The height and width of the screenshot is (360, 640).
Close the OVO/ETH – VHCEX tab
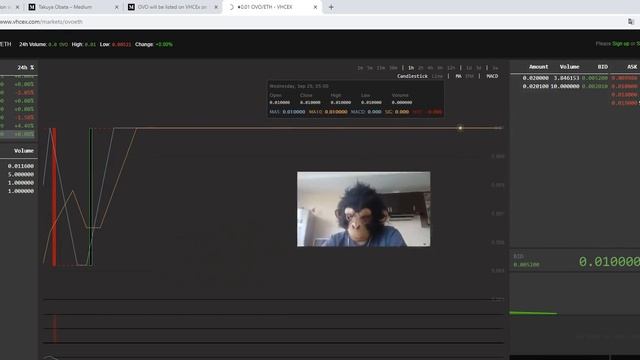click(x=315, y=7)
